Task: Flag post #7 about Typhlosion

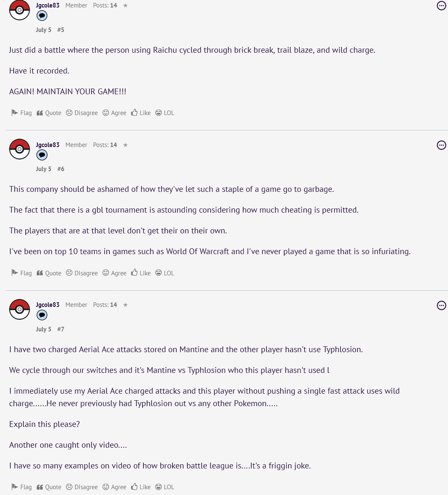Action: [22, 487]
